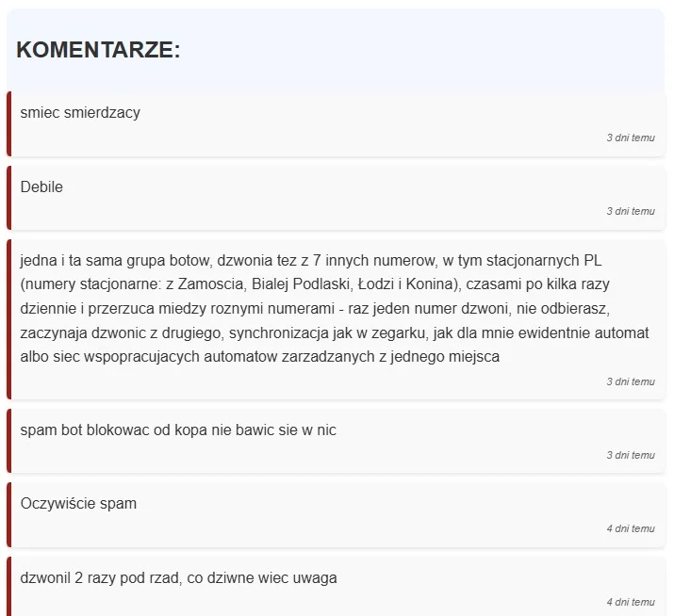Click the "dzwonil 2 razy pod rzad" comment

pyautogui.click(x=178, y=577)
